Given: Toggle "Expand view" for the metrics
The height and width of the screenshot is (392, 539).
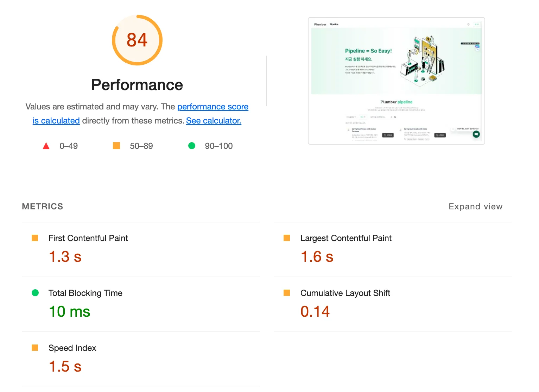Looking at the screenshot, I should pyautogui.click(x=475, y=207).
